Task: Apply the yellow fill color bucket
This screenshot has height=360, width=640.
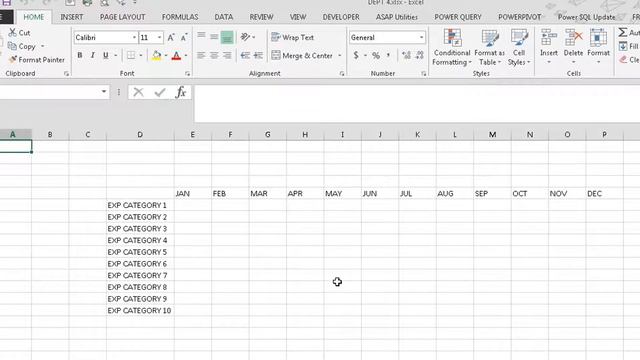Action: 156,55
